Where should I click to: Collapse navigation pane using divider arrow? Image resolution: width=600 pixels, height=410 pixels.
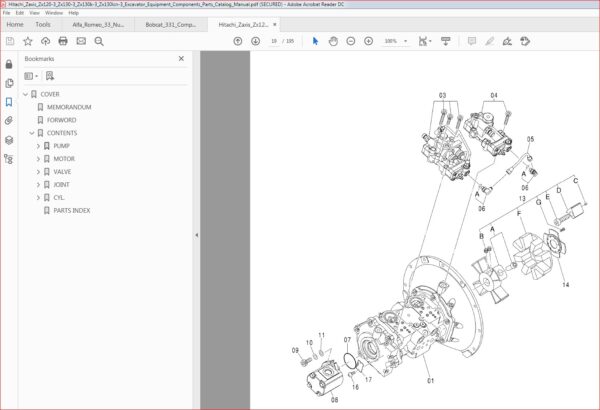point(196,235)
